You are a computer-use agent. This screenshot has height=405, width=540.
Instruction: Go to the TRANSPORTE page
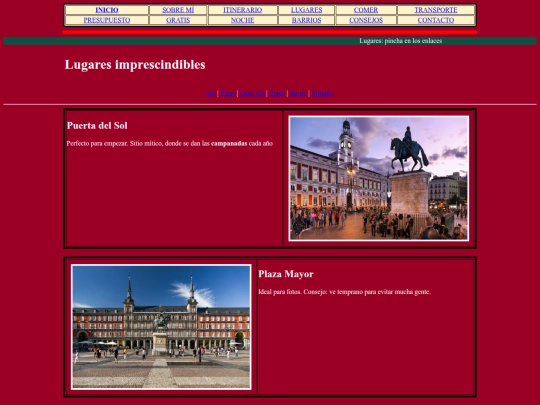pyautogui.click(x=436, y=10)
